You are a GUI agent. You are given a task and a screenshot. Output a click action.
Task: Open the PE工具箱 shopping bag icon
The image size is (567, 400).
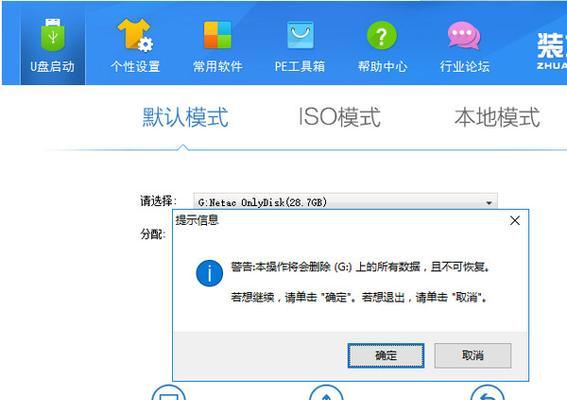[300, 35]
